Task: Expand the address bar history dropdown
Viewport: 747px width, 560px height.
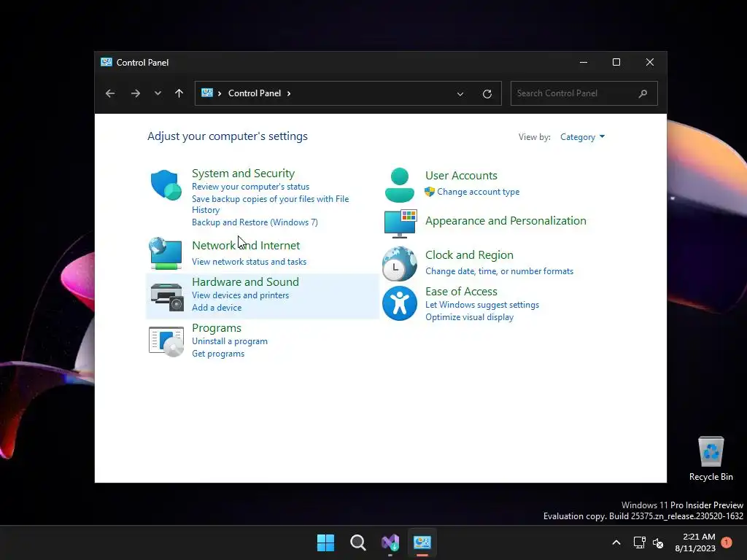Action: click(x=460, y=94)
